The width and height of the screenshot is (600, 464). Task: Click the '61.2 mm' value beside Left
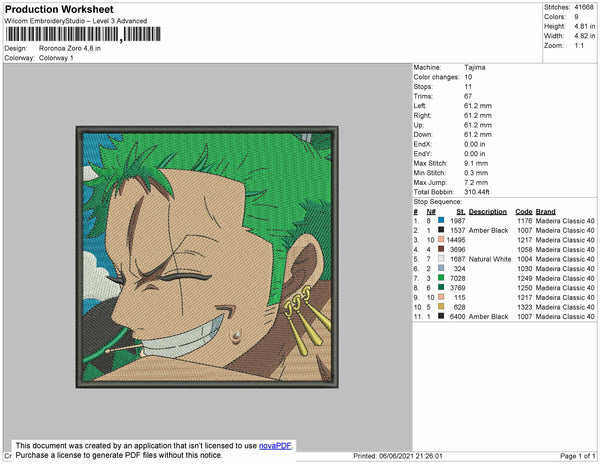click(x=478, y=106)
